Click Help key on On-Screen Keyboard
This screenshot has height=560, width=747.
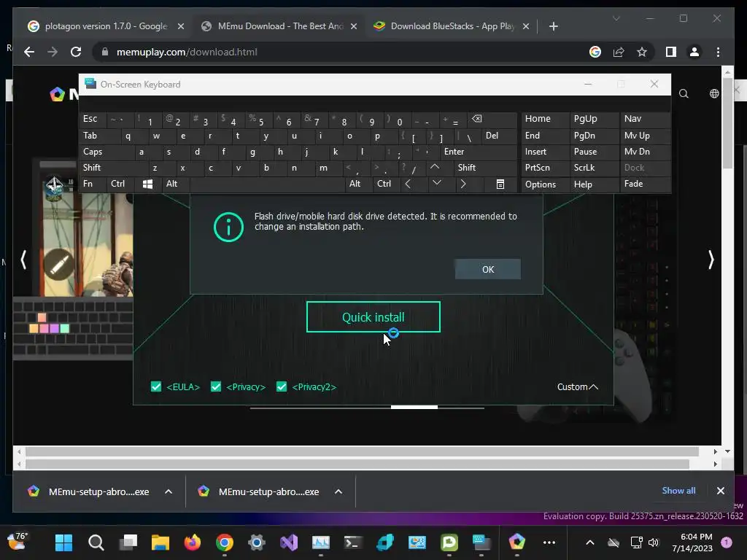click(594, 184)
